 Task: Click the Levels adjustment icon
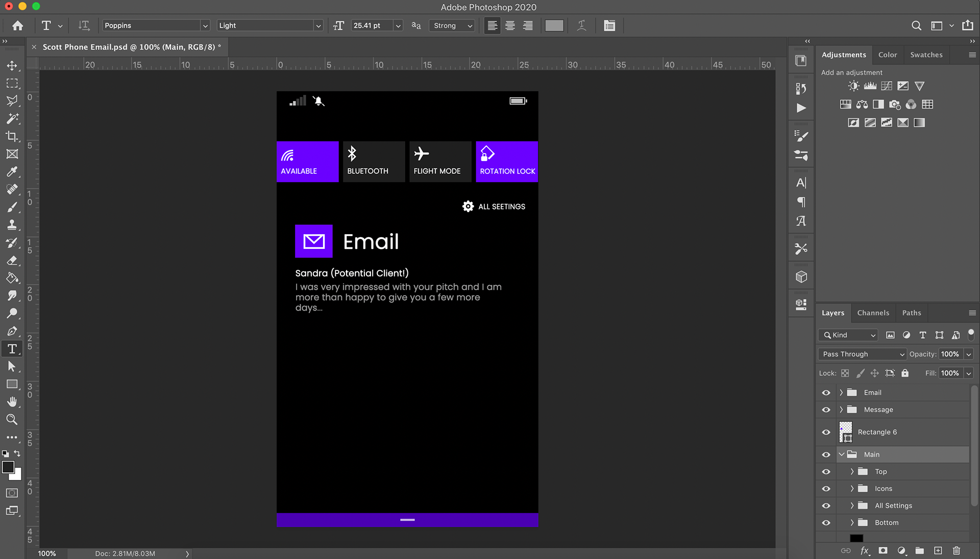tap(870, 86)
